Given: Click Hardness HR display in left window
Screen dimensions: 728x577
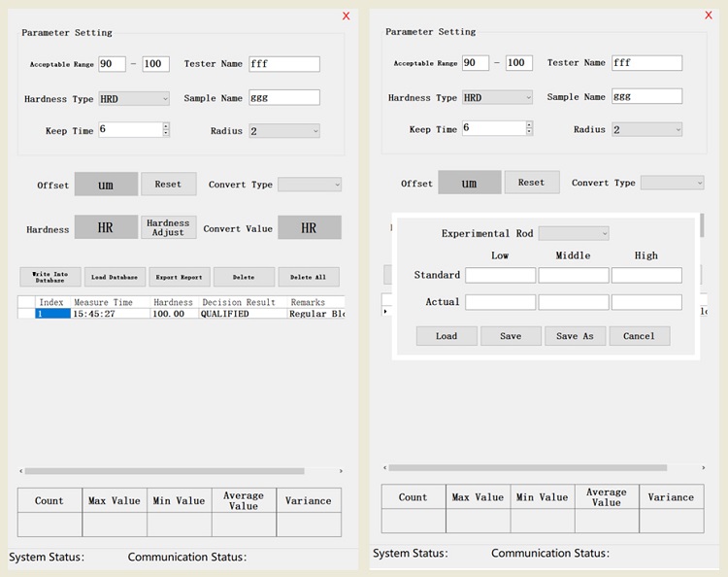Looking at the screenshot, I should (106, 227).
